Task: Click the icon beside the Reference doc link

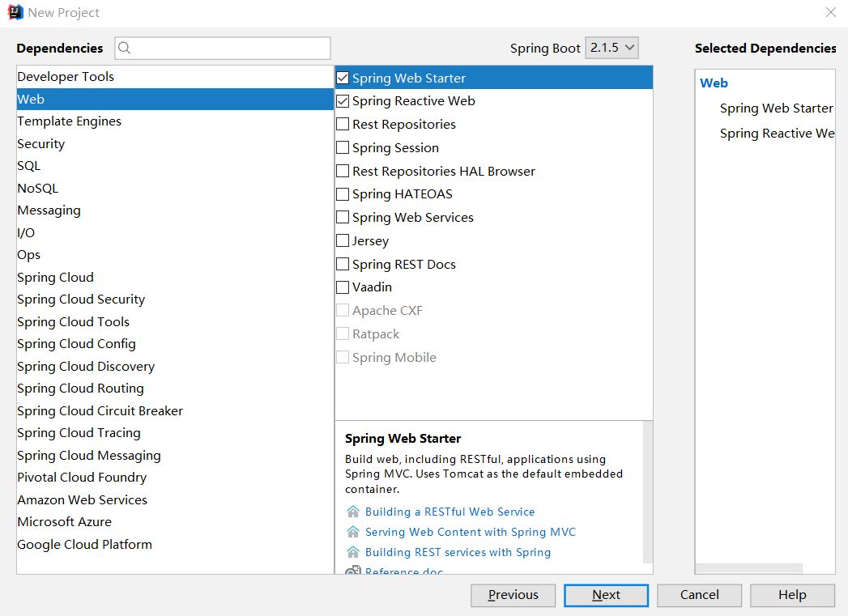Action: point(353,571)
